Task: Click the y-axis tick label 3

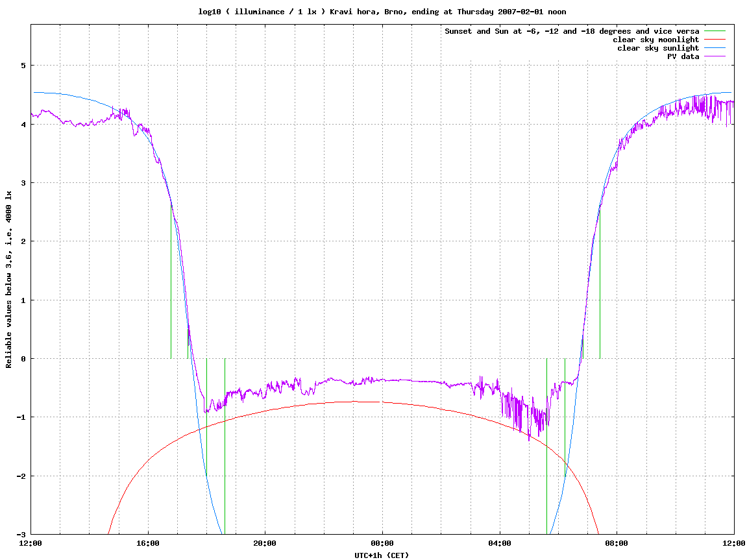Action: [x=23, y=183]
